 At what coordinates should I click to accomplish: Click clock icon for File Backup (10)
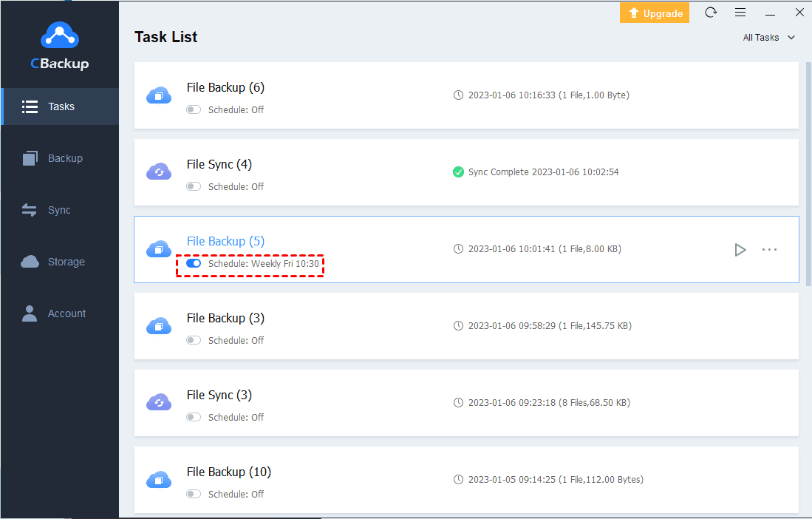coord(458,480)
